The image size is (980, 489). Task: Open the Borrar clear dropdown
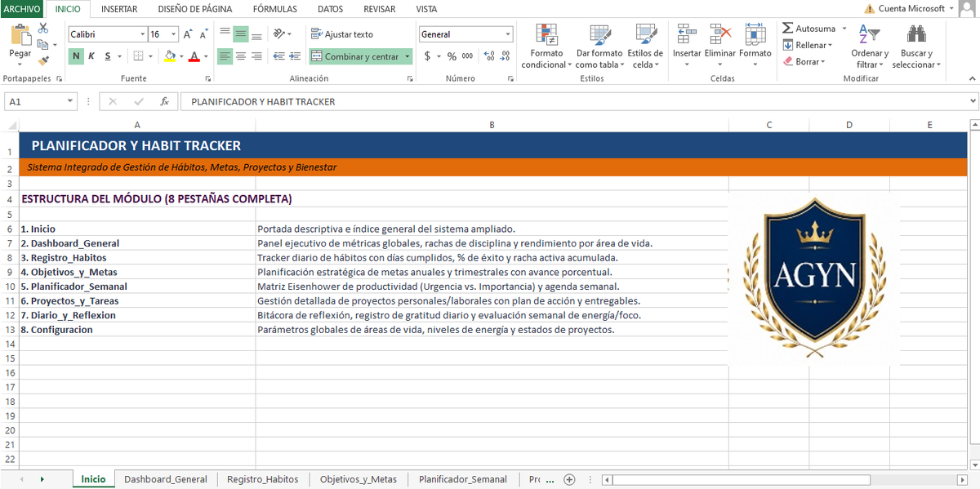pos(804,61)
